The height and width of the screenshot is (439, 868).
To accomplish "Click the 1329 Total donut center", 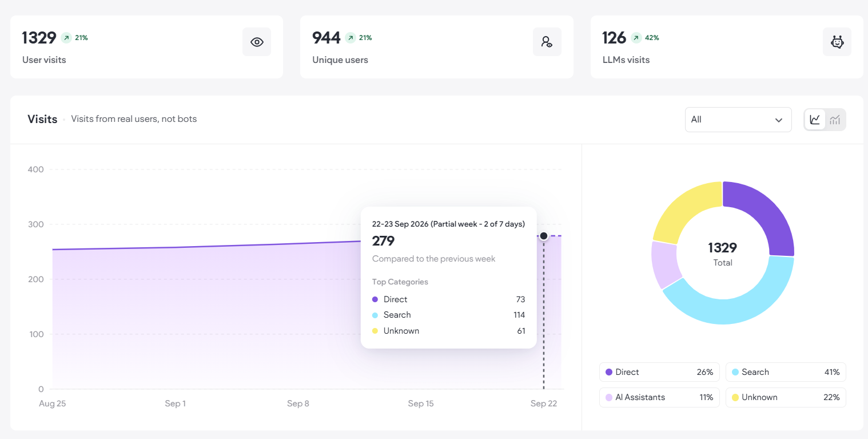I will 723,253.
